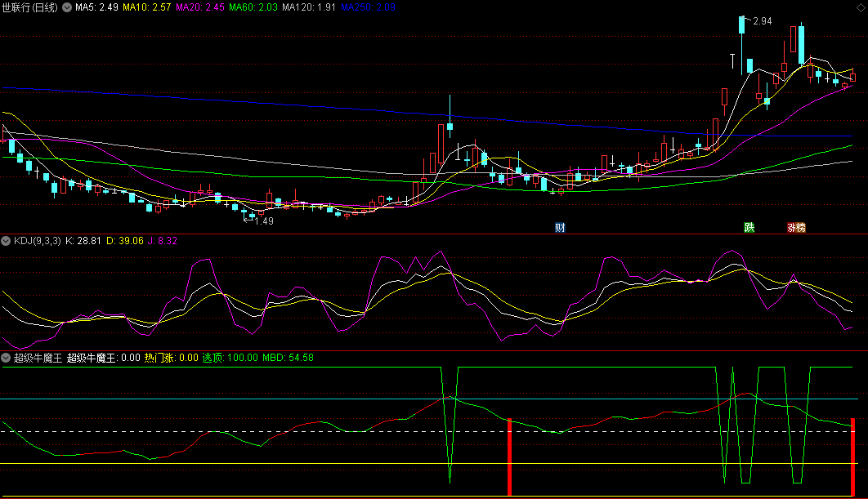
Task: Click the green MA60 label
Action: [x=253, y=7]
